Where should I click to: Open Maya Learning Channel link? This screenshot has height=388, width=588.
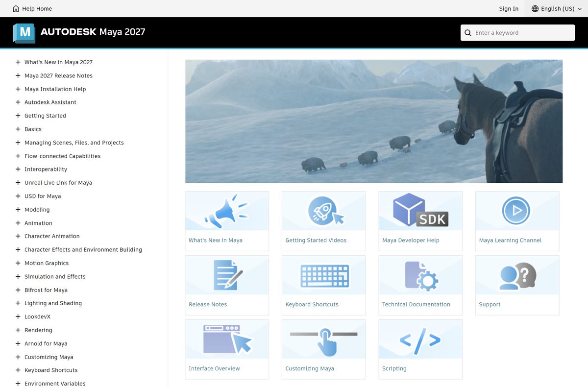pyautogui.click(x=510, y=241)
